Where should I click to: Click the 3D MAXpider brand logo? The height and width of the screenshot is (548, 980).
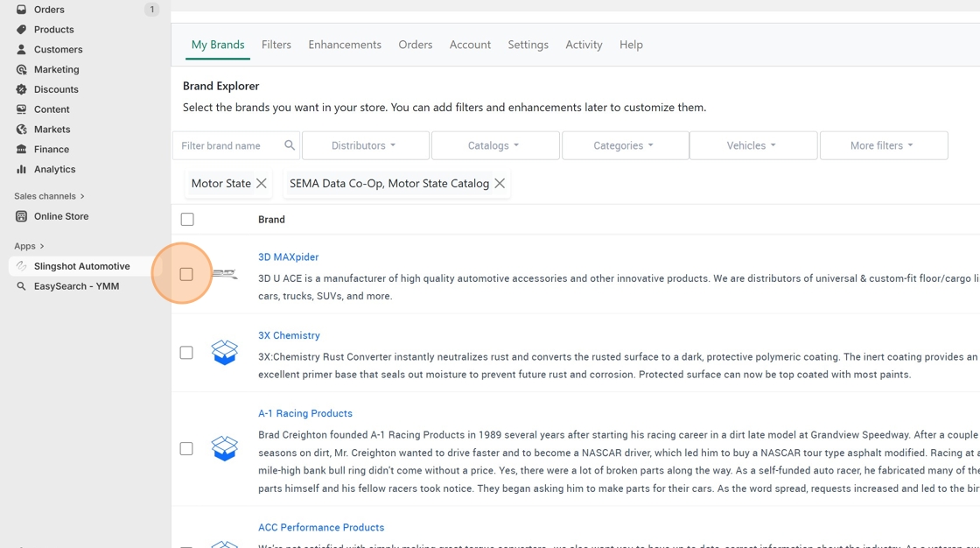click(x=224, y=274)
